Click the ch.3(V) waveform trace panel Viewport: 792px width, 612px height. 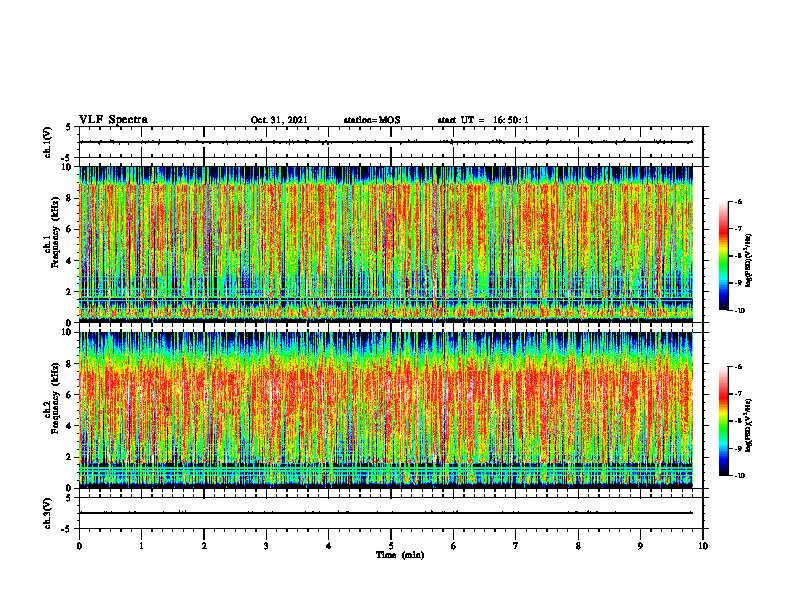coord(391,513)
